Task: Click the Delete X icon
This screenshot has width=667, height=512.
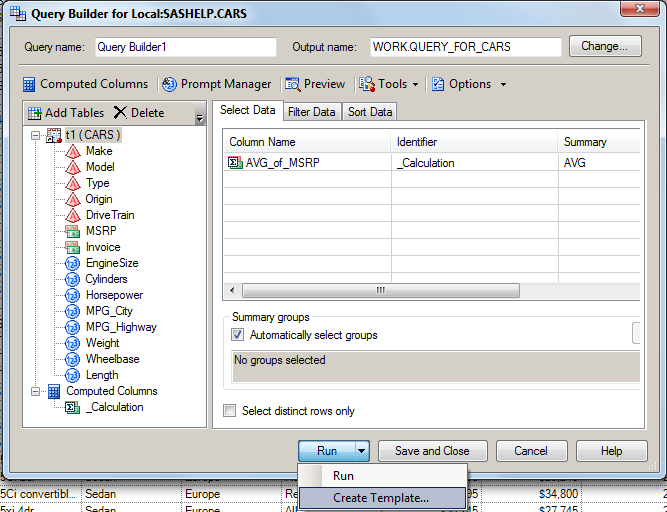Action: click(120, 113)
